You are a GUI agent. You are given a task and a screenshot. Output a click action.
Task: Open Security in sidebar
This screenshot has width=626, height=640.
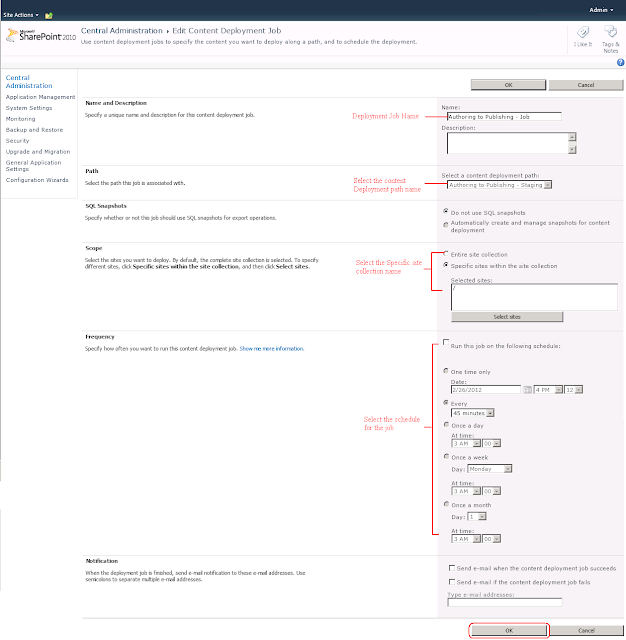pos(18,141)
